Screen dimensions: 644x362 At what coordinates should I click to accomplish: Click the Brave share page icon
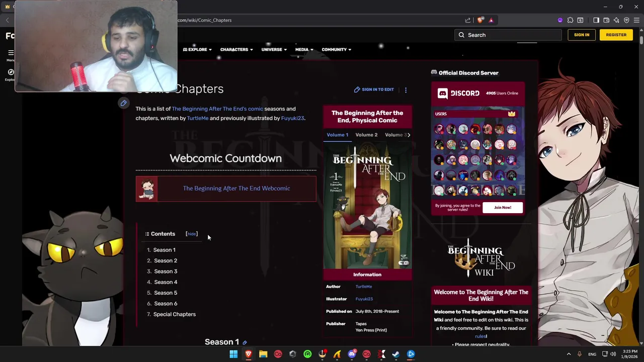[x=468, y=20]
